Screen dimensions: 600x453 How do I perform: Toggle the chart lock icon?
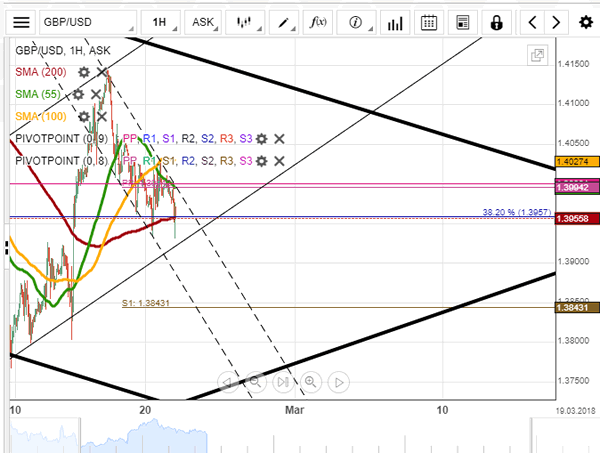pos(496,23)
